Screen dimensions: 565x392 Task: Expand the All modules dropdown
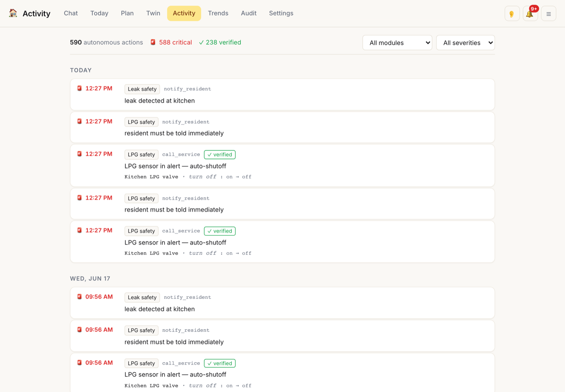pos(397,43)
